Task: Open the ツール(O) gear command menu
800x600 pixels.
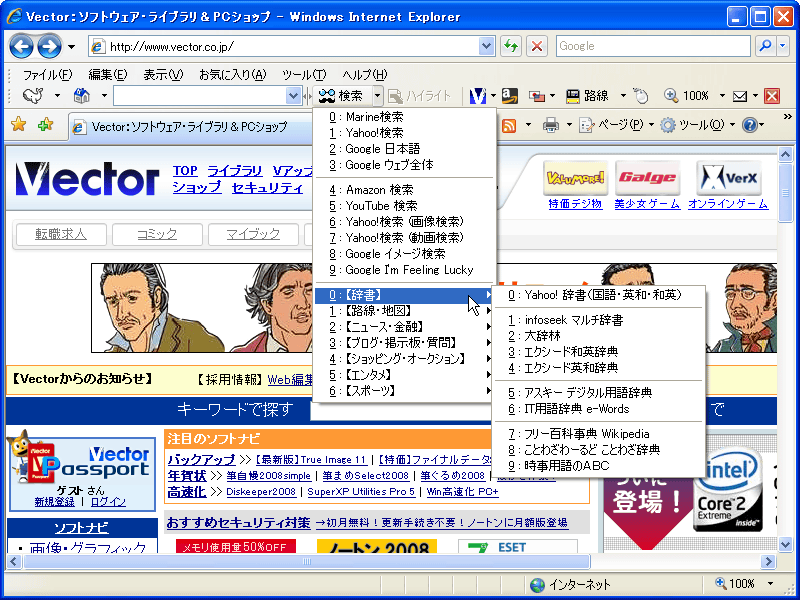Action: tap(697, 125)
